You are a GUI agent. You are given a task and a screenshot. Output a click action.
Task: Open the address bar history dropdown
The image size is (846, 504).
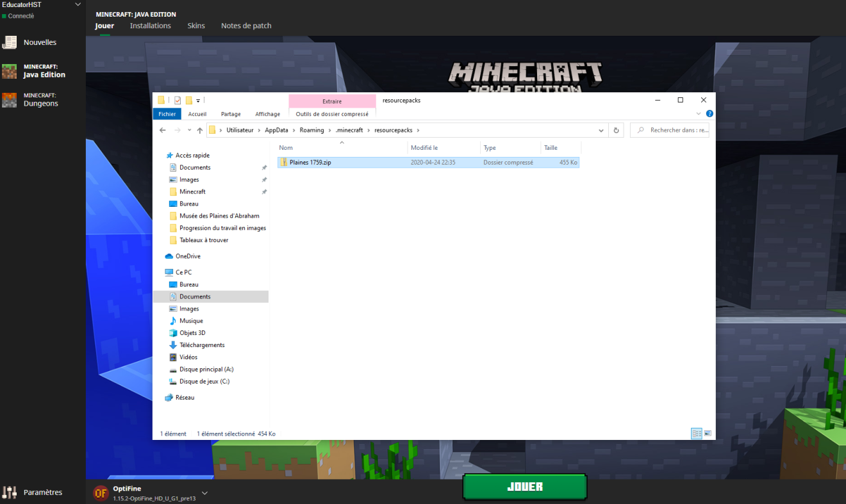[601, 130]
